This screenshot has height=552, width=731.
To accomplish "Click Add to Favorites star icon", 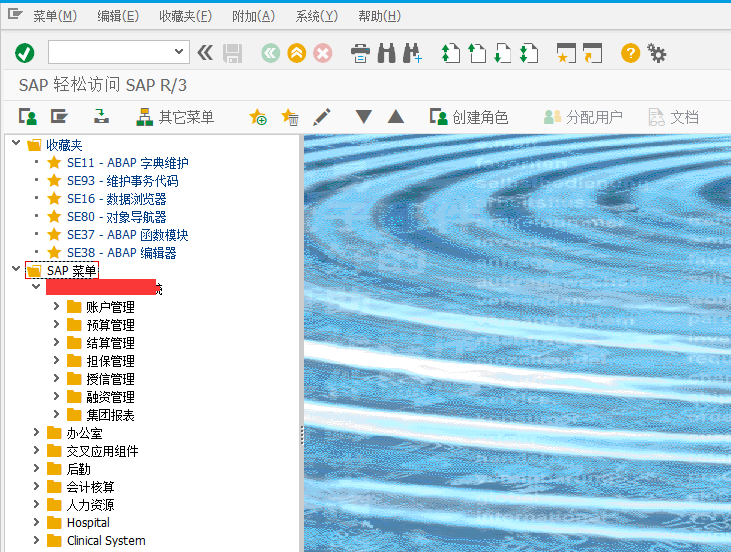I will pyautogui.click(x=258, y=117).
